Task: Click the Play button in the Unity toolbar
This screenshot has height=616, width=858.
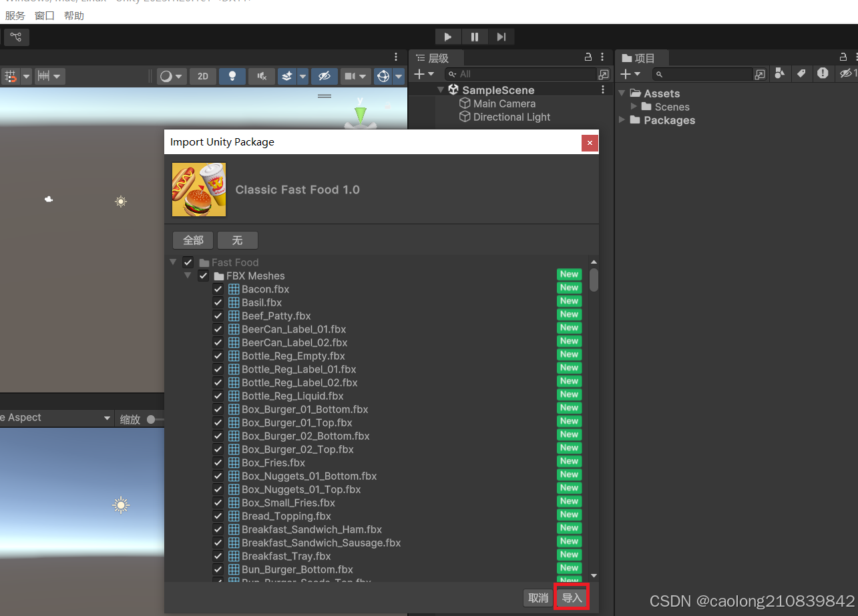Action: [448, 37]
